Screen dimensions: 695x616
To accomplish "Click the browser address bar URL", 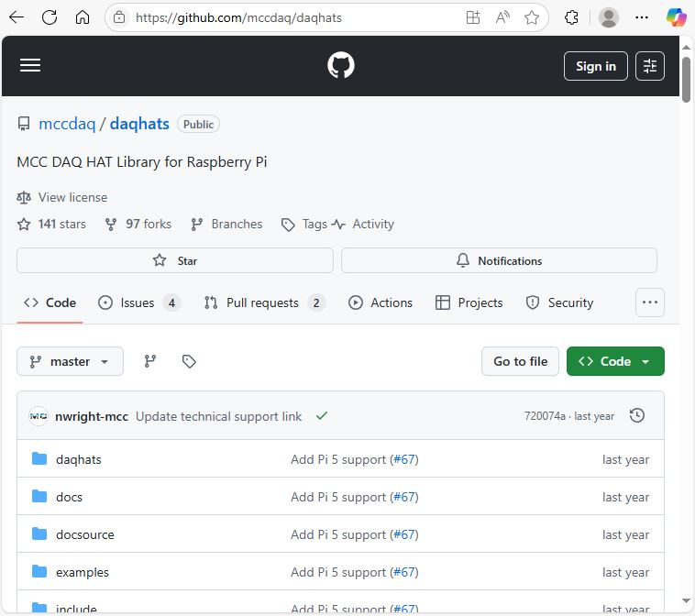I will click(275, 17).
